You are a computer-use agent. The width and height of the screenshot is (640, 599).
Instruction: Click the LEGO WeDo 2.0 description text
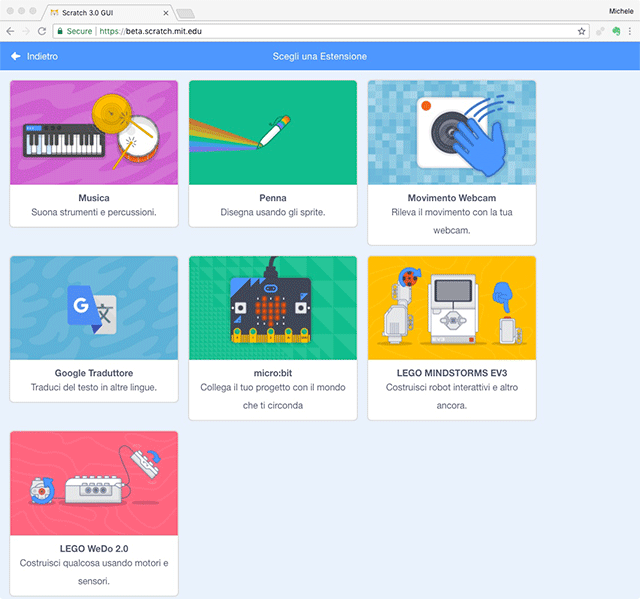click(x=93, y=572)
